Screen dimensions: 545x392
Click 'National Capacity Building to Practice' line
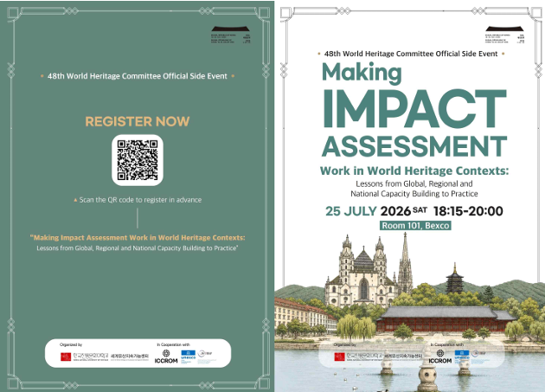click(x=414, y=194)
